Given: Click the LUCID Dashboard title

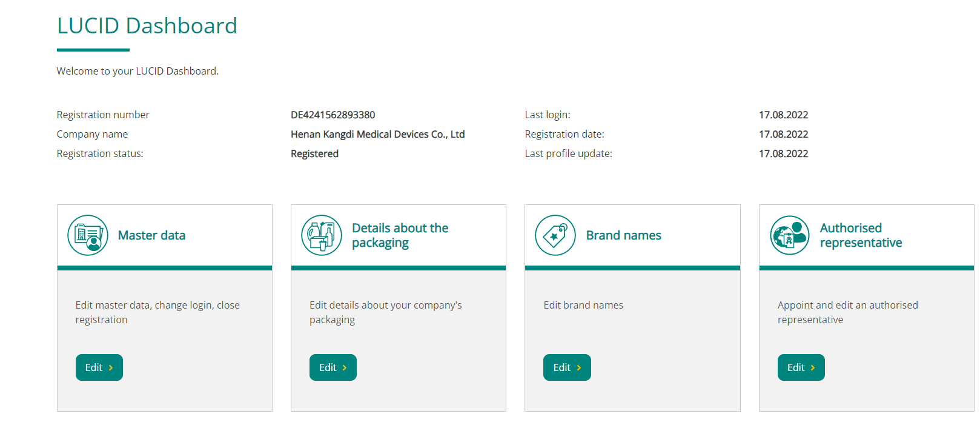Looking at the screenshot, I should [147, 25].
